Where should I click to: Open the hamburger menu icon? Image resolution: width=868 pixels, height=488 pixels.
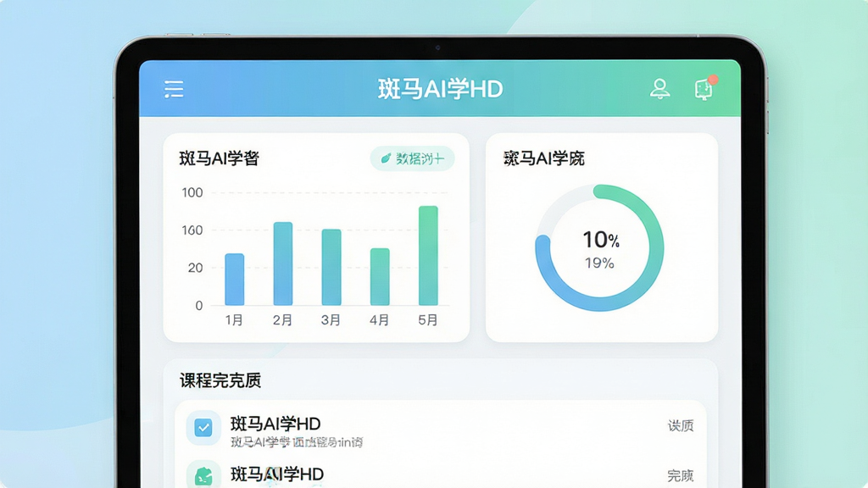174,89
